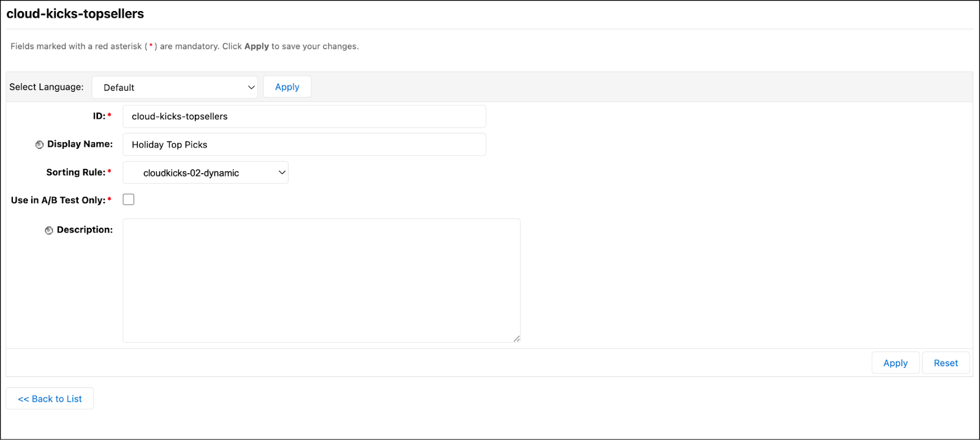Image resolution: width=980 pixels, height=440 pixels.
Task: Click inside the Description text area
Action: click(322, 280)
